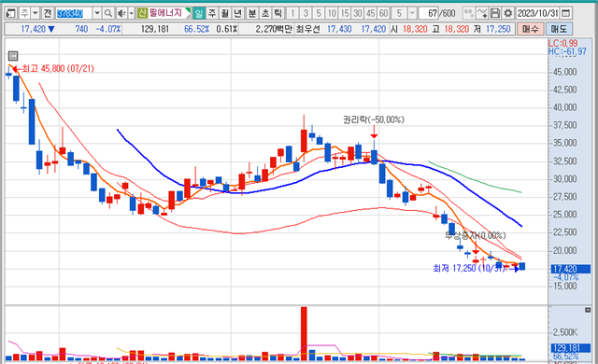Viewport: 598px width, 364px height.
Task: Click the green 신 badge icon
Action: click(x=142, y=13)
